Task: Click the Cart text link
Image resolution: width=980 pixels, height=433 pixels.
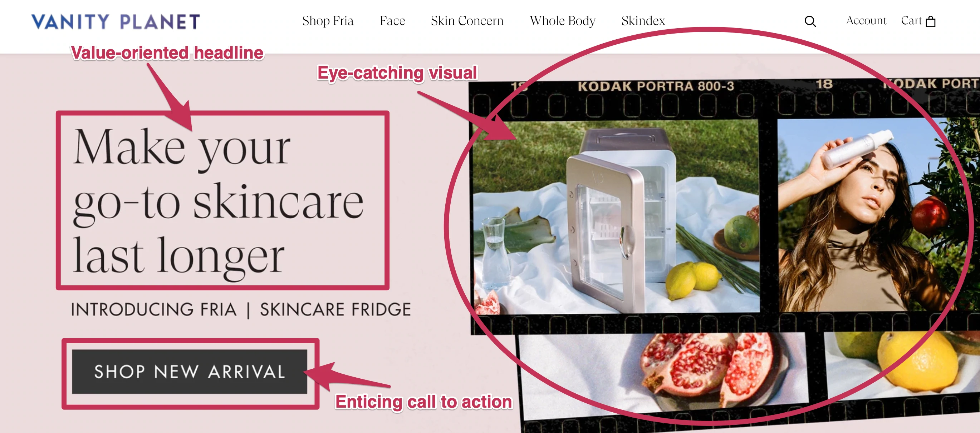Action: click(x=911, y=20)
